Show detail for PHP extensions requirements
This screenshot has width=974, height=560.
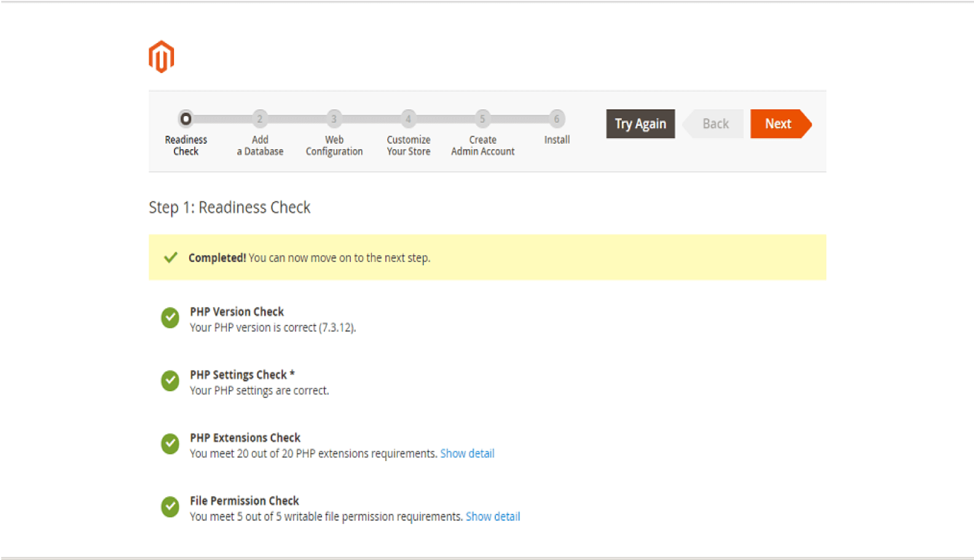pos(467,454)
